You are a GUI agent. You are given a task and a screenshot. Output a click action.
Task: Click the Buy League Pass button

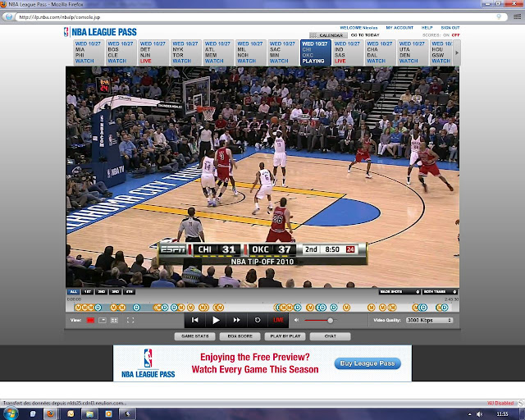tap(367, 363)
